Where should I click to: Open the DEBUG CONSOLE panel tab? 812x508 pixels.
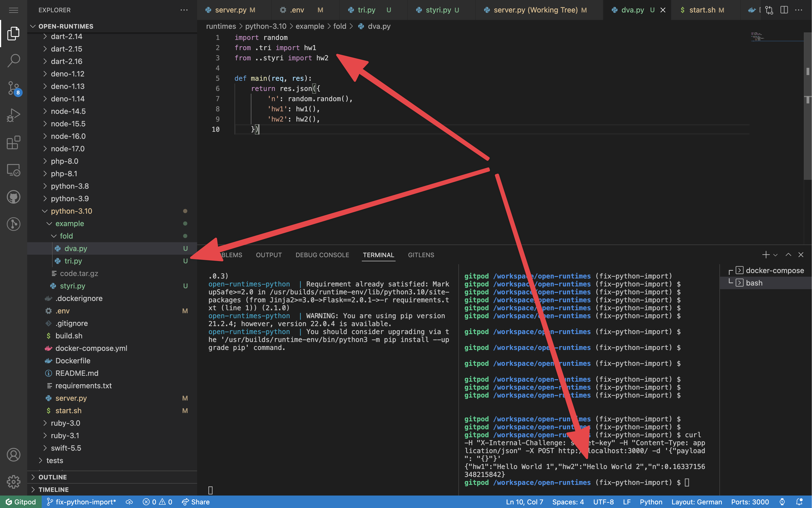pos(322,255)
